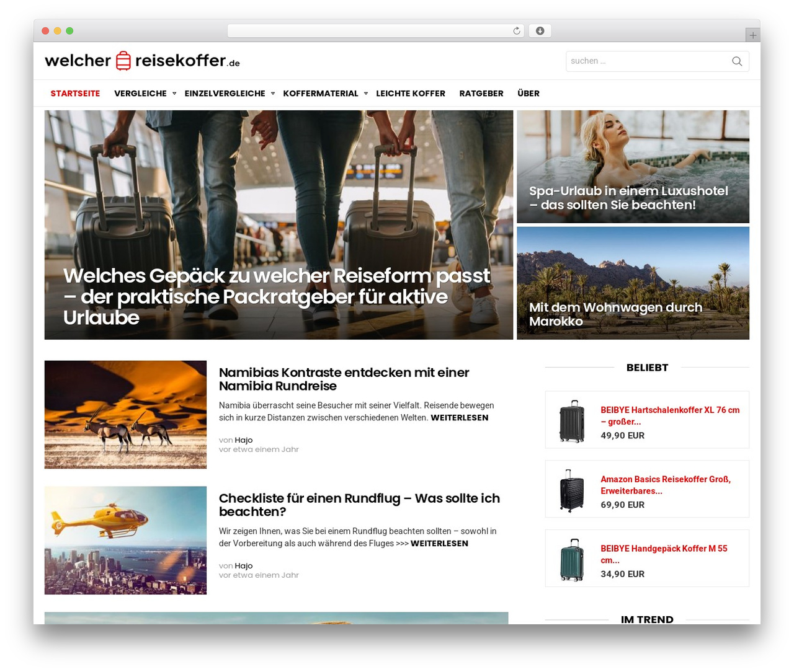Image resolution: width=794 pixels, height=672 pixels.
Task: Click the Vergleiche menu label
Action: click(140, 94)
